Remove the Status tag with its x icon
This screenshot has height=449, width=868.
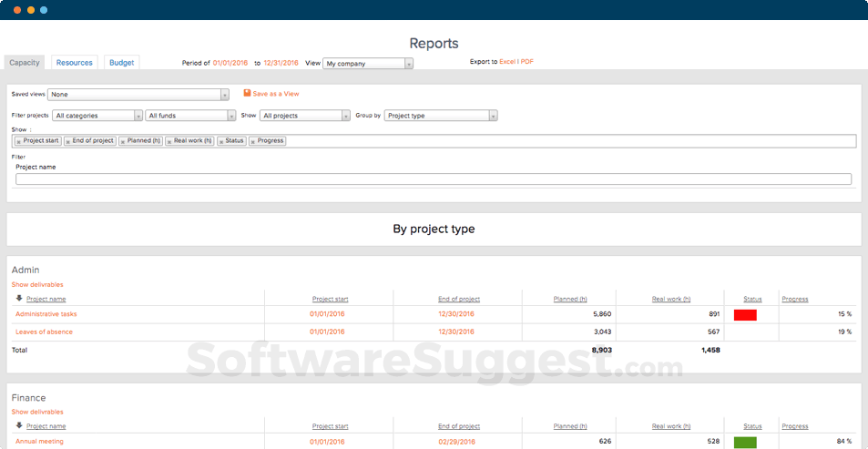coord(221,141)
